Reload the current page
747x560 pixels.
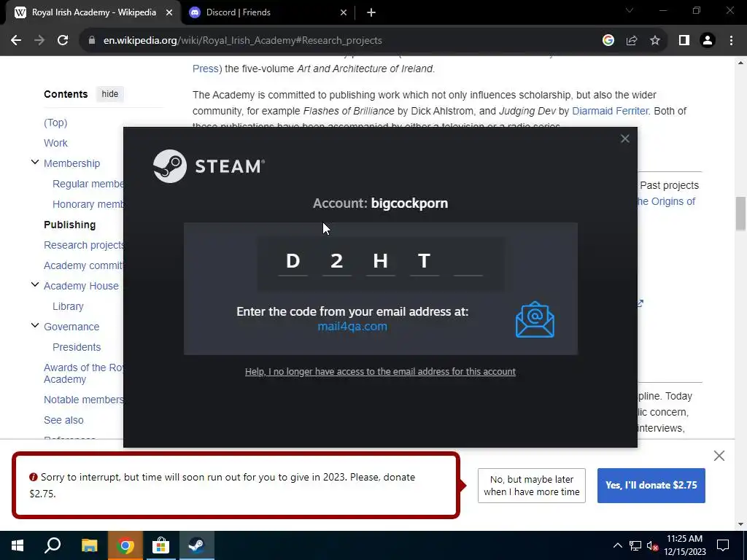click(x=63, y=41)
